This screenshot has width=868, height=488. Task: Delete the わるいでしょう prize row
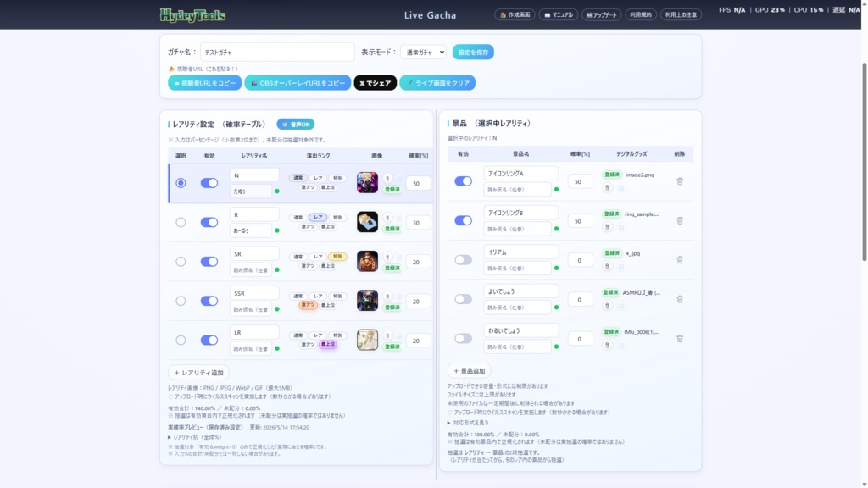click(679, 339)
